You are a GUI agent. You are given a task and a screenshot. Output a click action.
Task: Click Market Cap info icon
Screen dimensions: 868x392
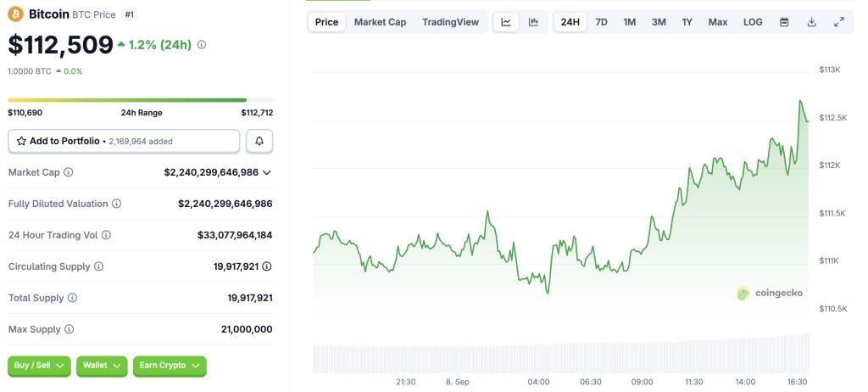(69, 172)
